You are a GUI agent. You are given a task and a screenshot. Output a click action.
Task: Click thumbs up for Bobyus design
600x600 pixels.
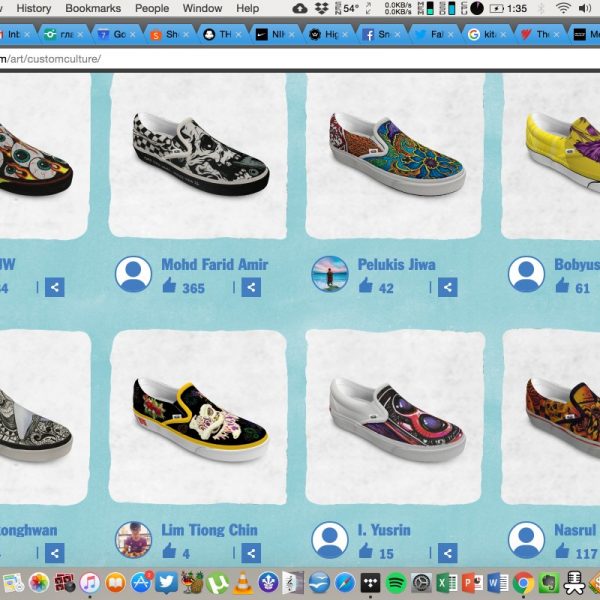[x=562, y=288]
